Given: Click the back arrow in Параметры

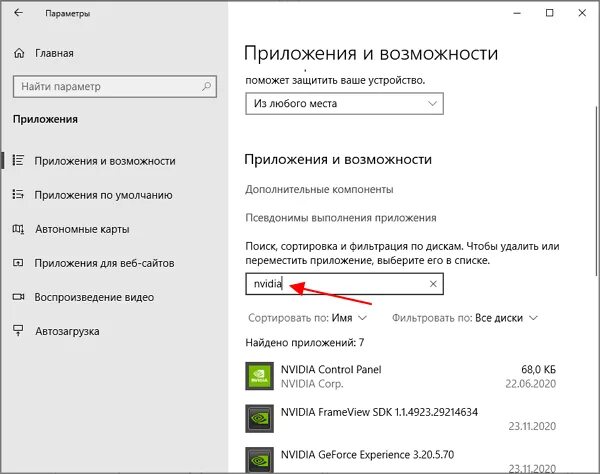Looking at the screenshot, I should (18, 13).
